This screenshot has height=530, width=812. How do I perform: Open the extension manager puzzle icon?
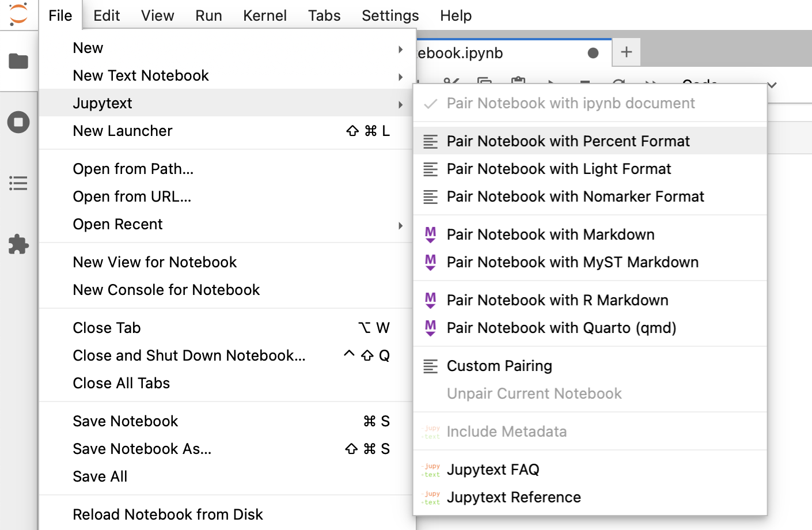tap(18, 244)
